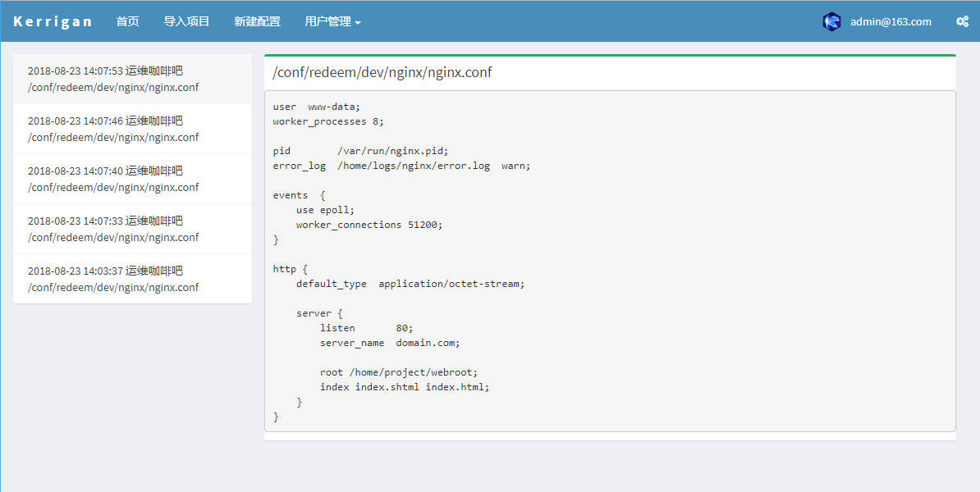Click the server_name domain.com line
980x492 pixels.
pos(390,343)
